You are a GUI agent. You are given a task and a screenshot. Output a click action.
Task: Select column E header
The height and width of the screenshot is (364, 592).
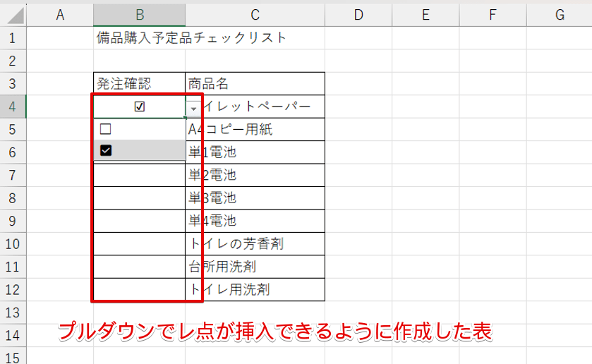coord(425,15)
